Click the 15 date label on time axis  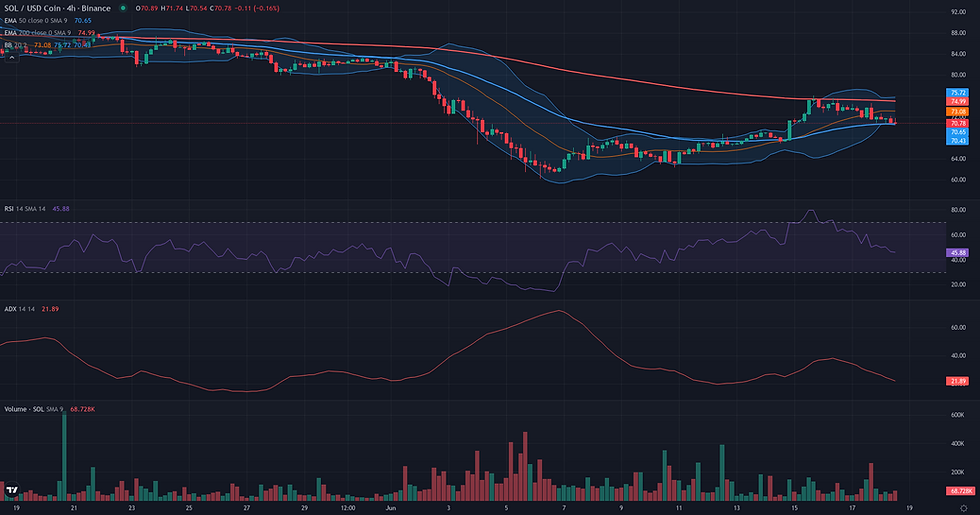point(794,508)
